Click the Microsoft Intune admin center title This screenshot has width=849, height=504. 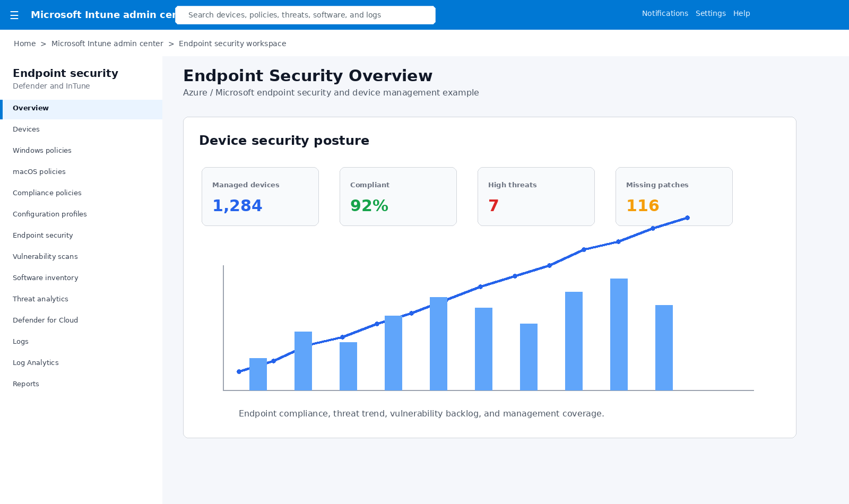coord(103,15)
